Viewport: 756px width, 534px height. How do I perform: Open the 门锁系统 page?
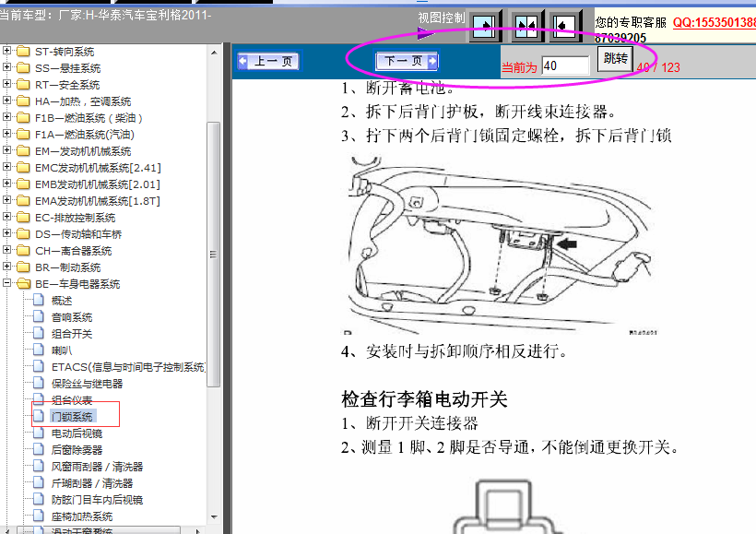point(72,416)
